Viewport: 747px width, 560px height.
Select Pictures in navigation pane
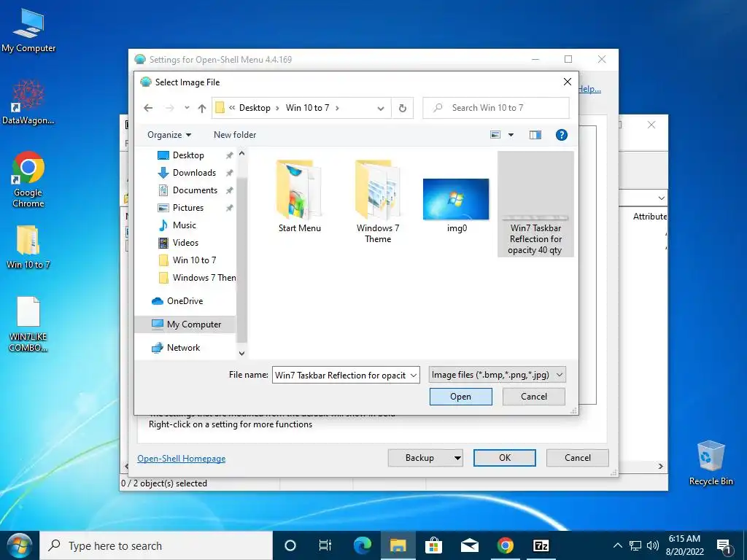187,208
